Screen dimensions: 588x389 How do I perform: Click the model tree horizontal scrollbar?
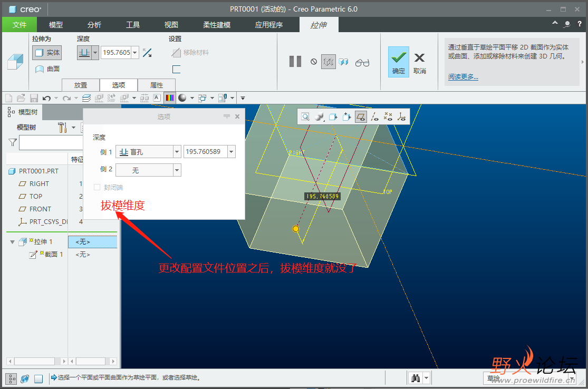(x=34, y=361)
